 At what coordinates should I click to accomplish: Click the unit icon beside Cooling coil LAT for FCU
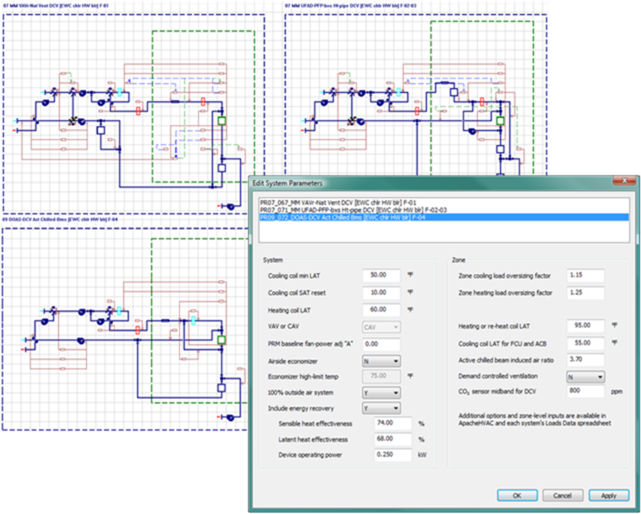click(x=613, y=342)
